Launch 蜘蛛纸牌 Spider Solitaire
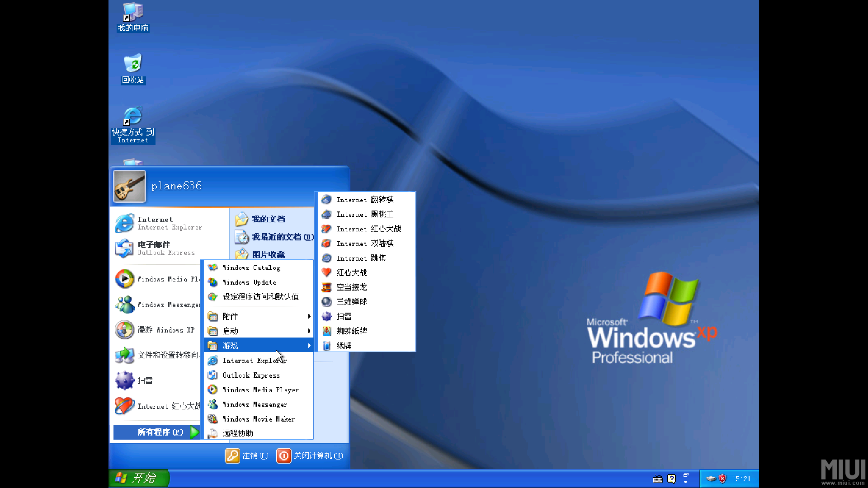Viewport: 868px width, 488px height. click(x=366, y=331)
